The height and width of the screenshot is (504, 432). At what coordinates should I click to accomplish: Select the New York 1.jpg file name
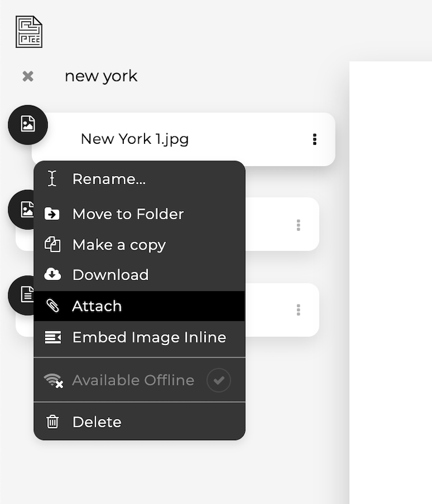pos(135,139)
